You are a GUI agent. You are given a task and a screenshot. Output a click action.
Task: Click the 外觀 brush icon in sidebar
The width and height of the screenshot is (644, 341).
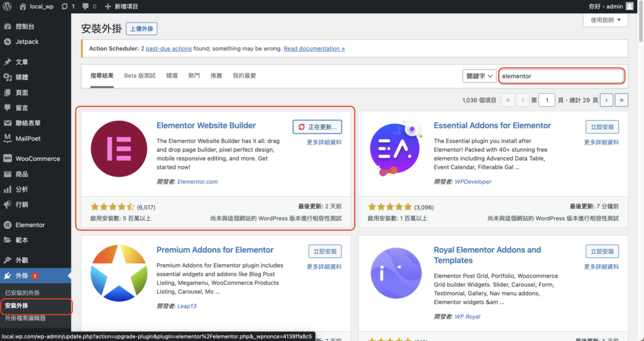pos(8,260)
